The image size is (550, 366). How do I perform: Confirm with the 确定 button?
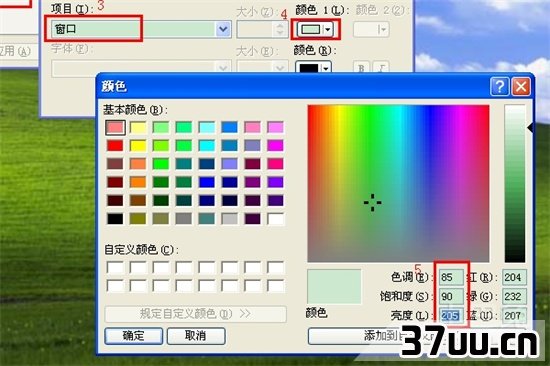(133, 335)
